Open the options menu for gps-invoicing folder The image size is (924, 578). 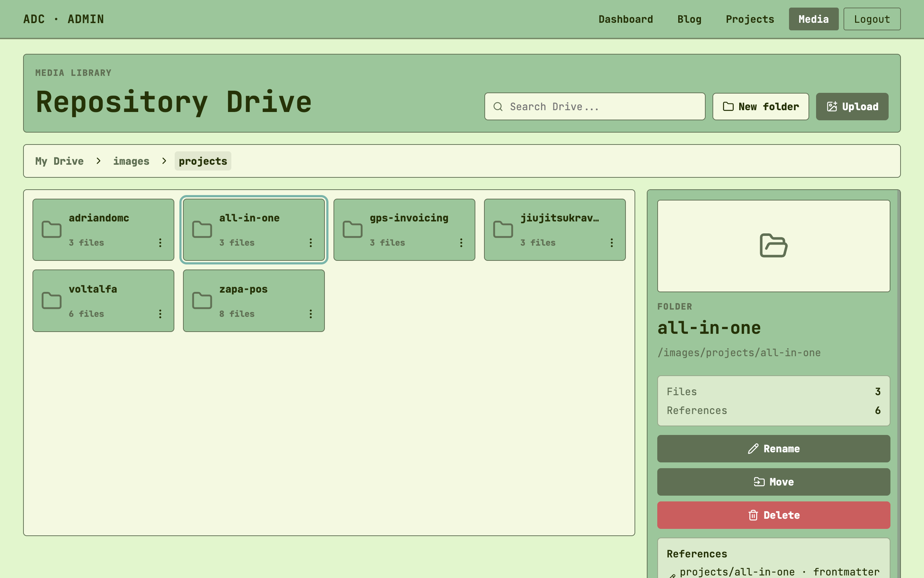click(461, 243)
